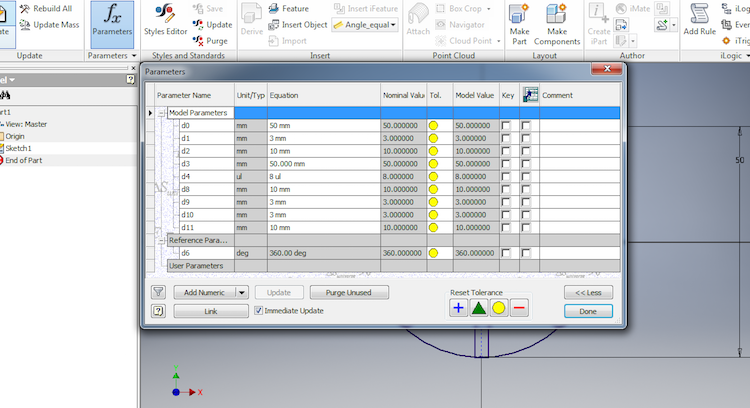The height and width of the screenshot is (408, 750).
Task: Toggle Key checkbox for parameter d2
Action: (x=506, y=151)
